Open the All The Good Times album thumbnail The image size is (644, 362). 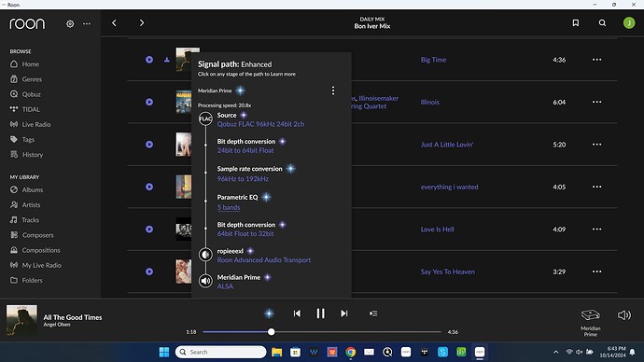(21, 320)
